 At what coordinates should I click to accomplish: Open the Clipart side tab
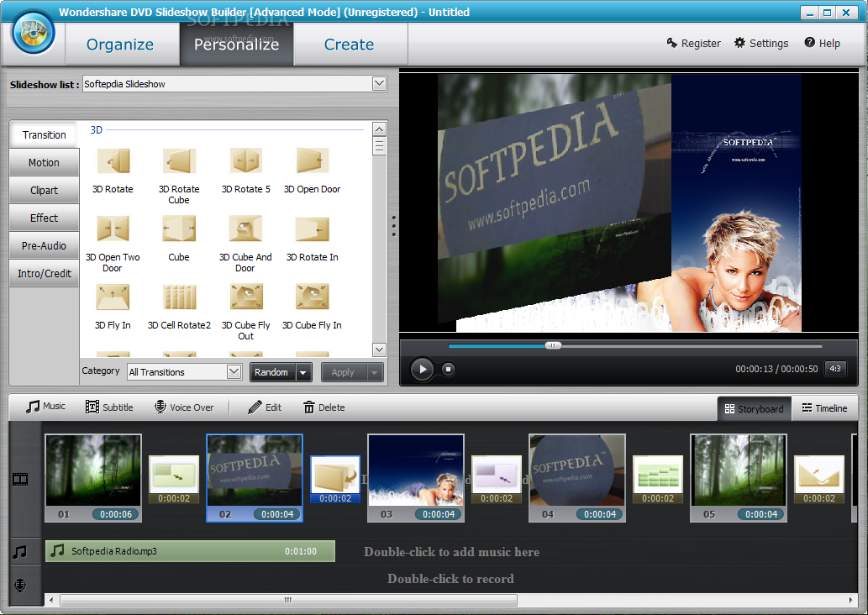click(x=45, y=191)
